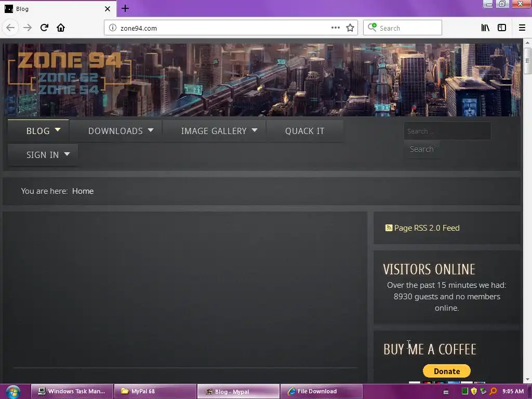The width and height of the screenshot is (532, 399).
Task: Go back with the browser back arrow
Action: (10, 28)
